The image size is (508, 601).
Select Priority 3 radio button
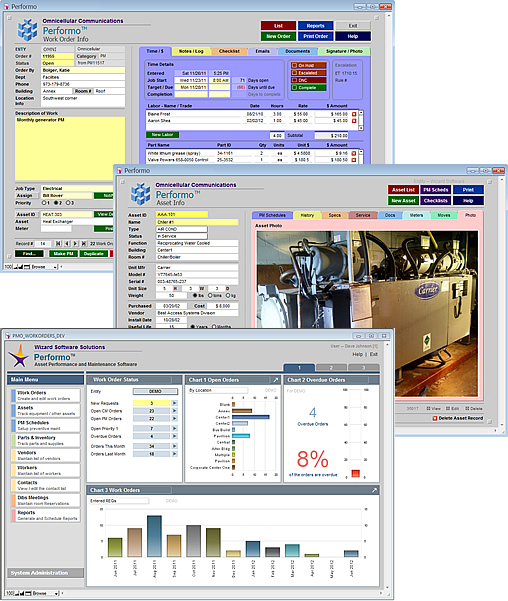coord(67,203)
